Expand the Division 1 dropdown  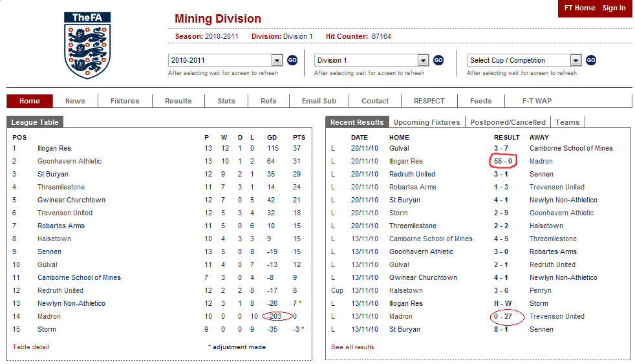click(423, 60)
